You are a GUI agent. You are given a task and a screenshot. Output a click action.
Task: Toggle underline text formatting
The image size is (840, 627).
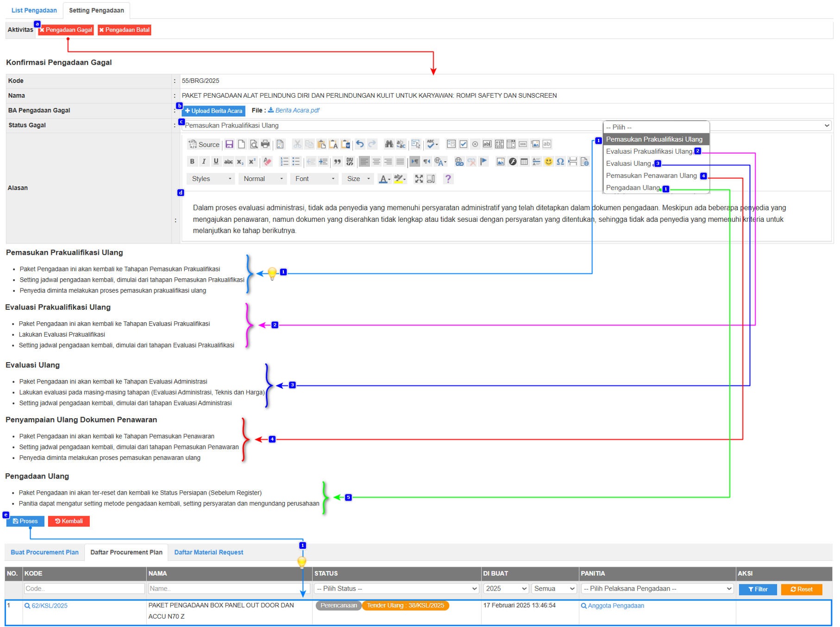point(216,162)
